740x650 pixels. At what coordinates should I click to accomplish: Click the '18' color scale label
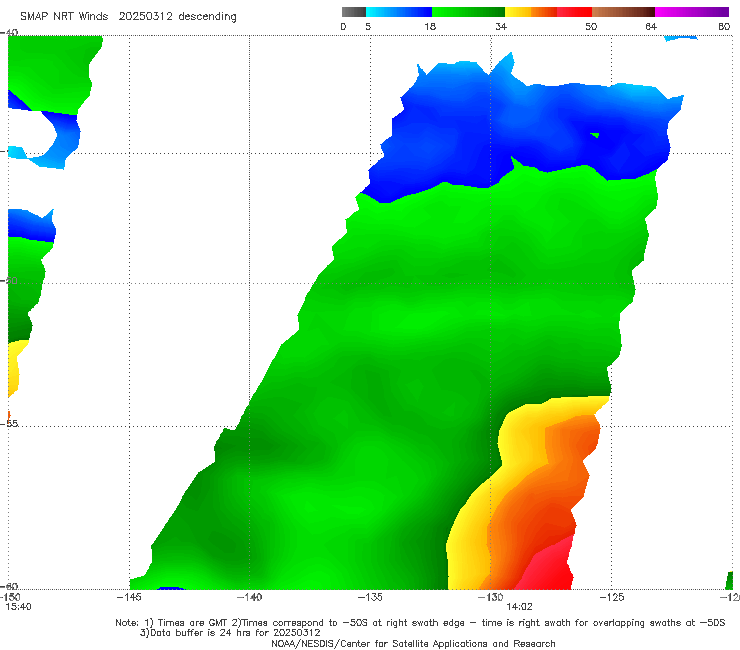tap(430, 26)
